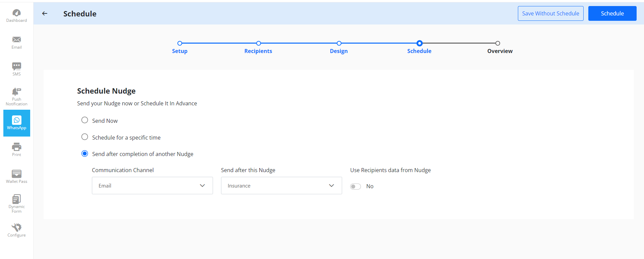Select the WhatsApp sidebar icon
644x259 pixels.
(16, 123)
